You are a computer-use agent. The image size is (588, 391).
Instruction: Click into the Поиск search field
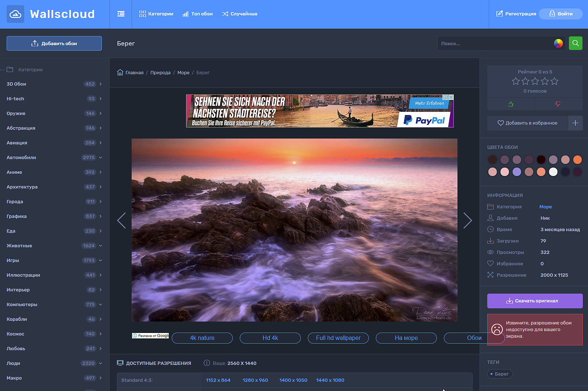pyautogui.click(x=495, y=43)
